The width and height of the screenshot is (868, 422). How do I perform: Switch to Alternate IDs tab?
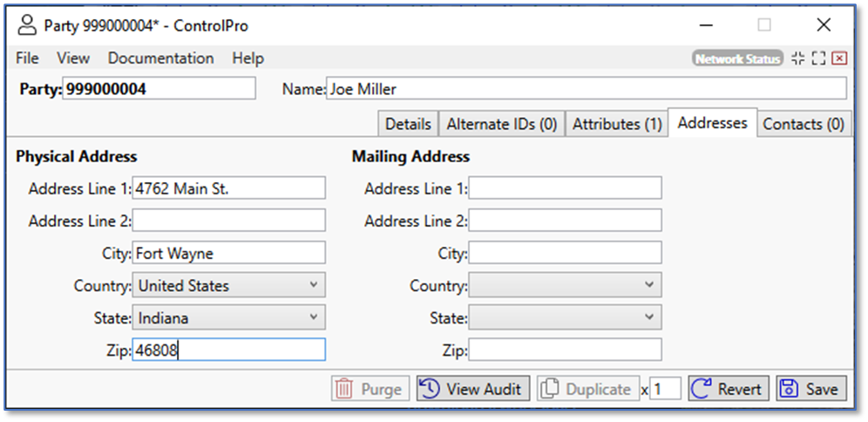tap(501, 125)
